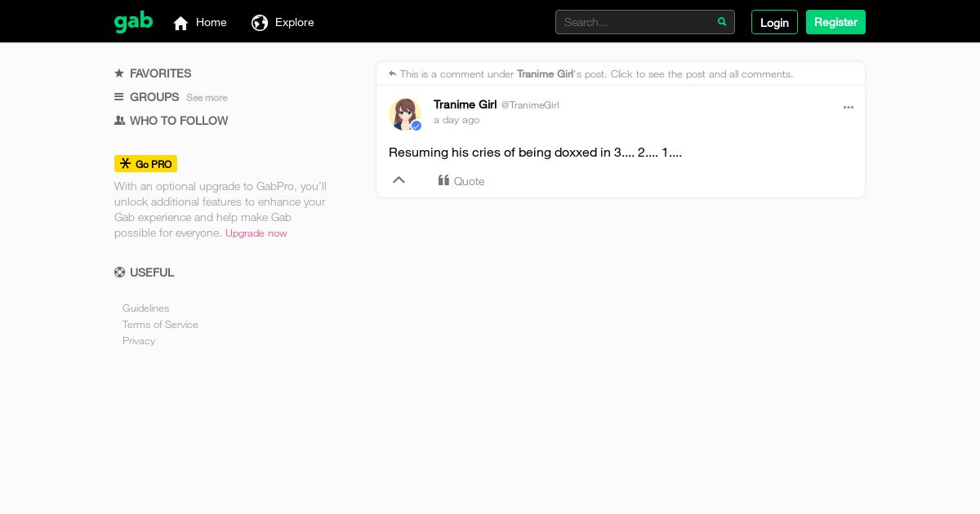Click the Go PRO badge
Viewport: 980px width, 514px height.
[x=145, y=164]
